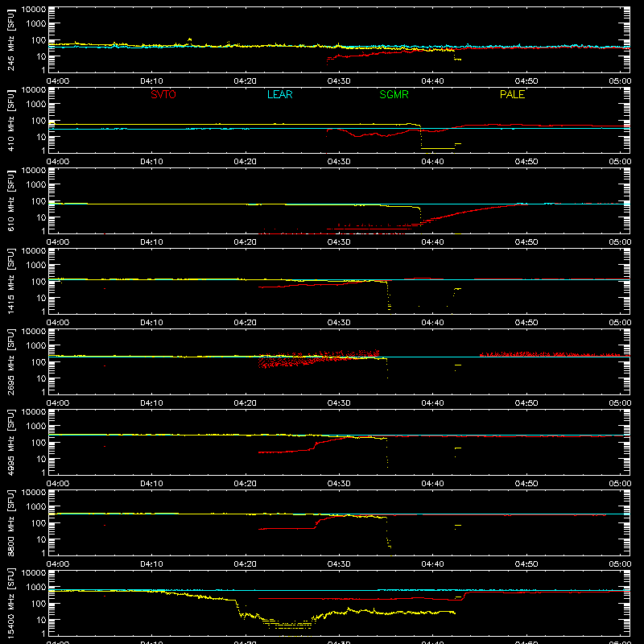This screenshot has width=644, height=644.
Task: Click the cyan LEAR station label
Action: [x=279, y=94]
